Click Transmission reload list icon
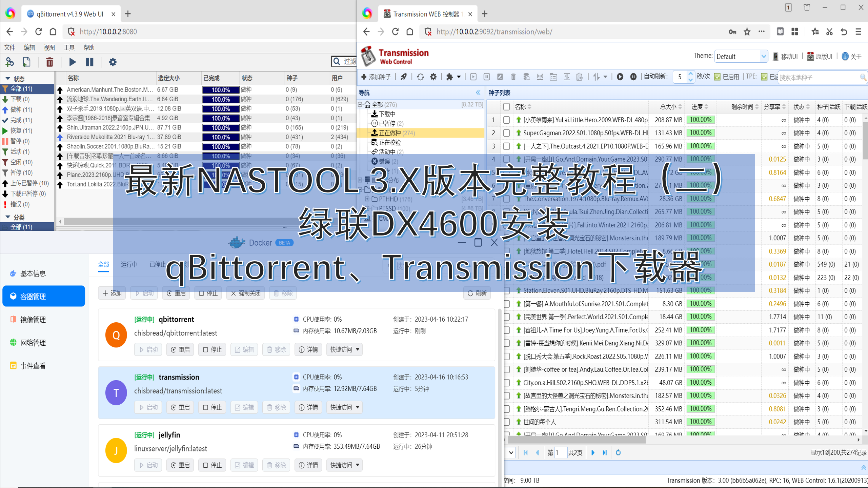 pyautogui.click(x=420, y=77)
